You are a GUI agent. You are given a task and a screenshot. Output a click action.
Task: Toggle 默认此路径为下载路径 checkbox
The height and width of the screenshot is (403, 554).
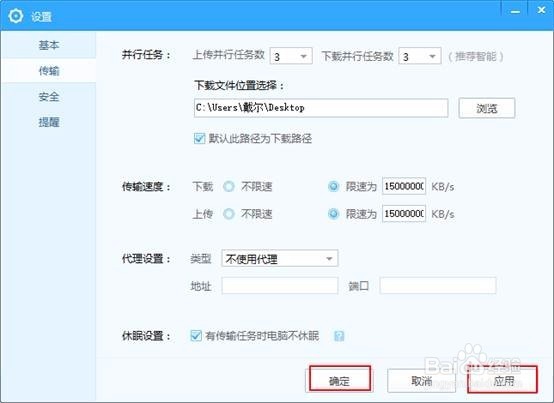[199, 138]
